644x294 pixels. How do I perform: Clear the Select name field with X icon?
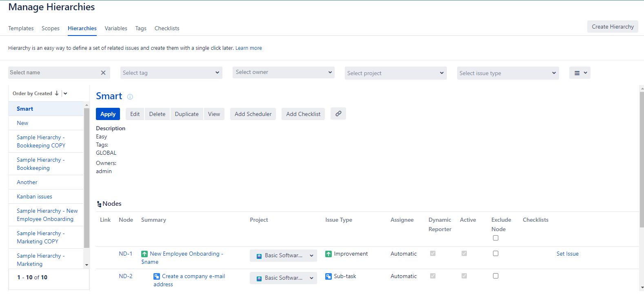point(103,73)
